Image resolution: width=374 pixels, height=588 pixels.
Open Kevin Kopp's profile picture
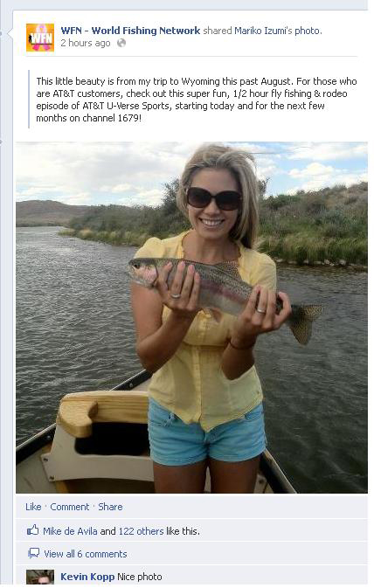point(40,577)
